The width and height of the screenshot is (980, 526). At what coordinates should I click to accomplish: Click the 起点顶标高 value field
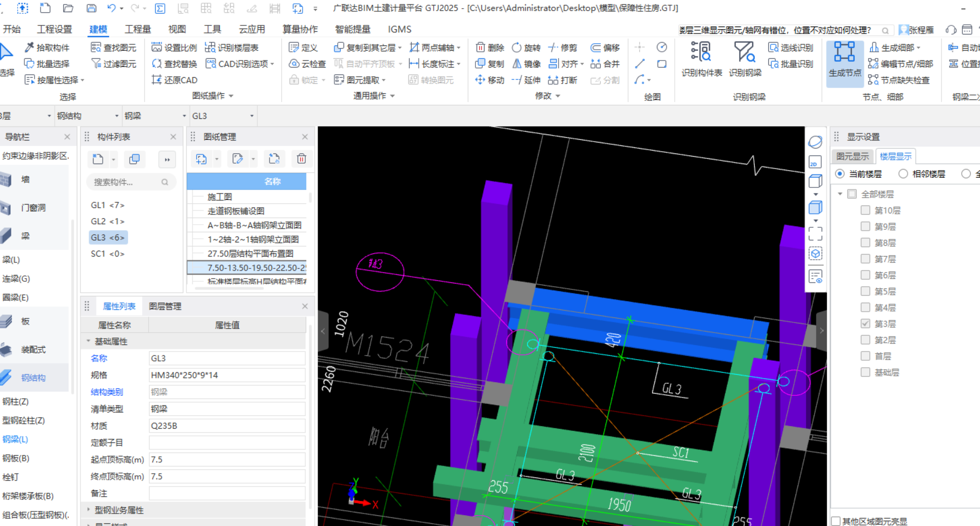[226, 460]
